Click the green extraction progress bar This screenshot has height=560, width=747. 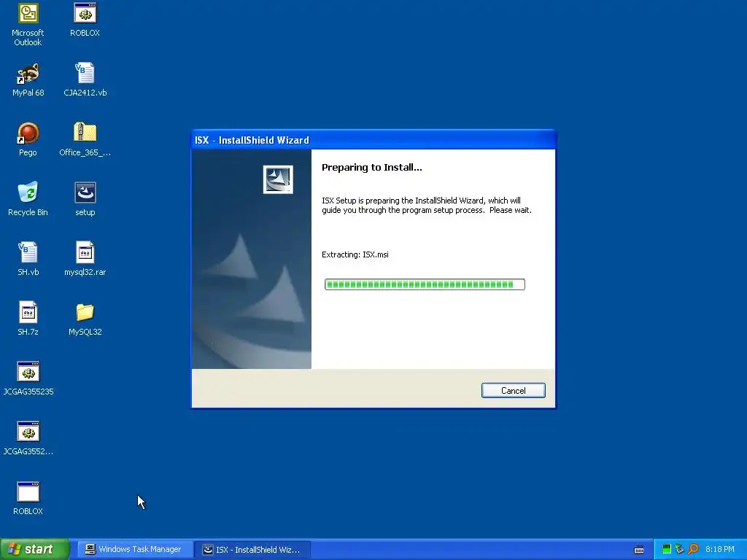(x=425, y=284)
